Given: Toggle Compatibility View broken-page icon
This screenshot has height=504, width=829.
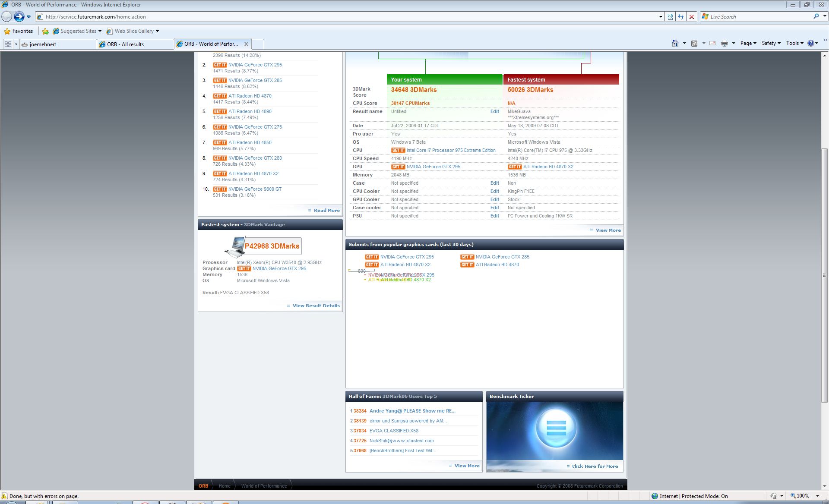Looking at the screenshot, I should [x=670, y=17].
